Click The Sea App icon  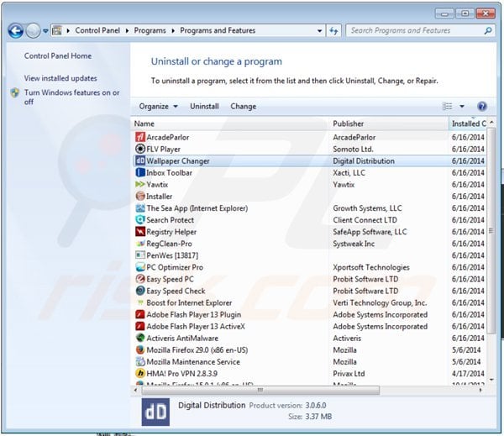pos(140,208)
